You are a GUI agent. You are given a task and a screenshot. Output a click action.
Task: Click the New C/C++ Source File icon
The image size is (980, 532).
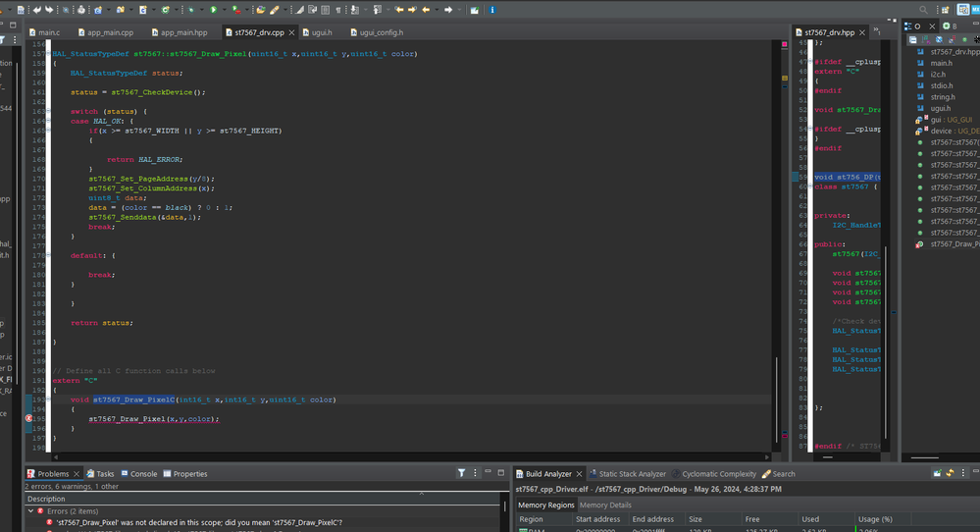point(143,10)
